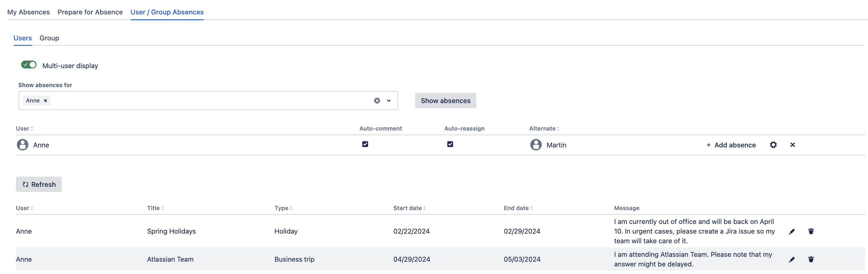Image resolution: width=868 pixels, height=274 pixels.
Task: Click the Show absences button
Action: (x=445, y=100)
